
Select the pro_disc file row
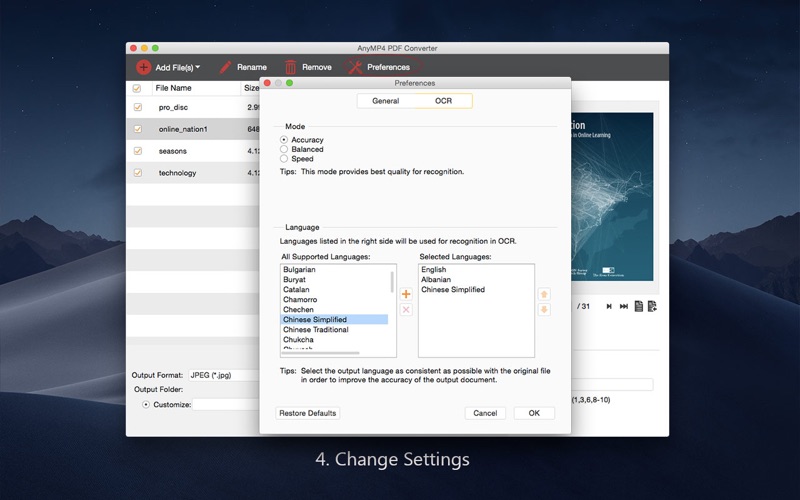[193, 107]
